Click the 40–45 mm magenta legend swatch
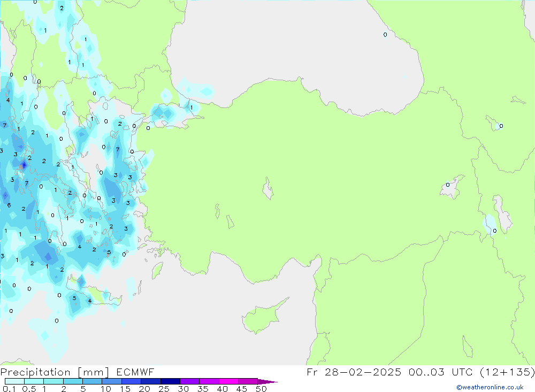This screenshot has width=535, height=392. click(x=228, y=381)
